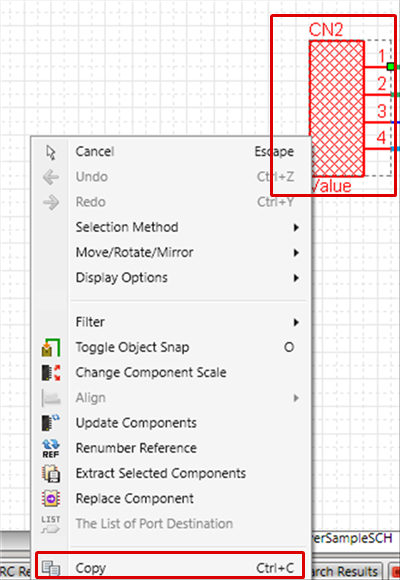This screenshot has width=400, height=580.
Task: Click the Change Component Scale icon
Action: [x=51, y=372]
